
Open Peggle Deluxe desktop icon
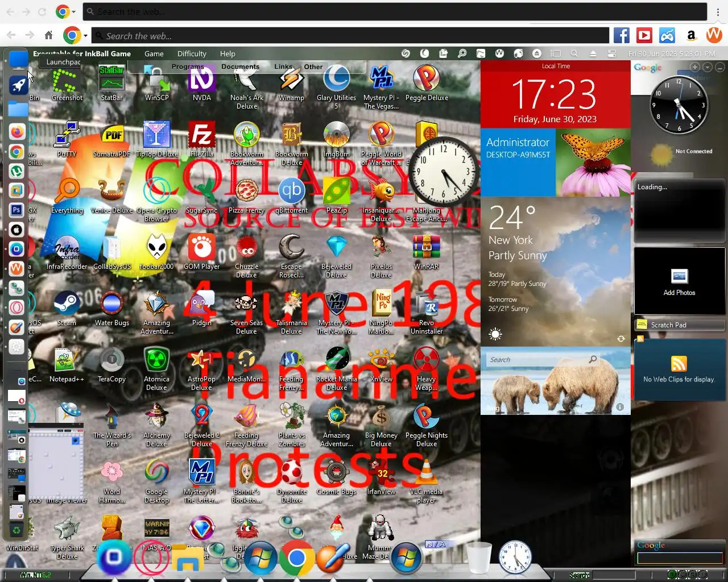pyautogui.click(x=427, y=83)
